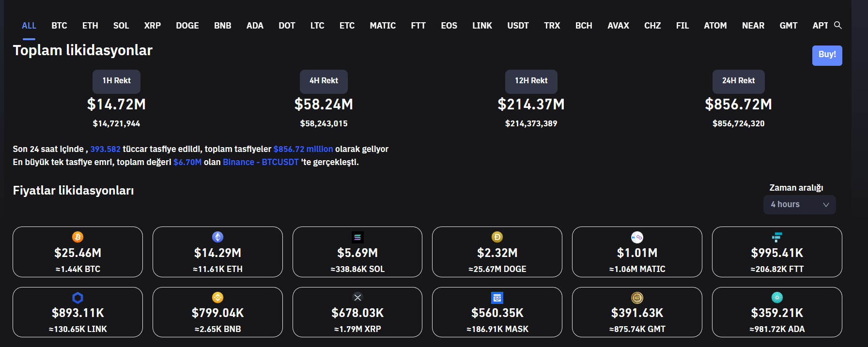
Task: Select the ETH coin tab
Action: [x=90, y=26]
